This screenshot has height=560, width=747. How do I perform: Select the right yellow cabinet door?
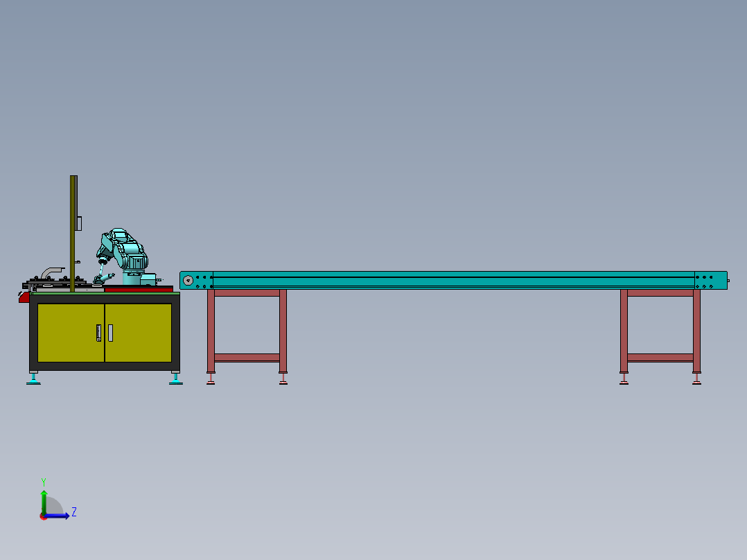pyautogui.click(x=138, y=333)
